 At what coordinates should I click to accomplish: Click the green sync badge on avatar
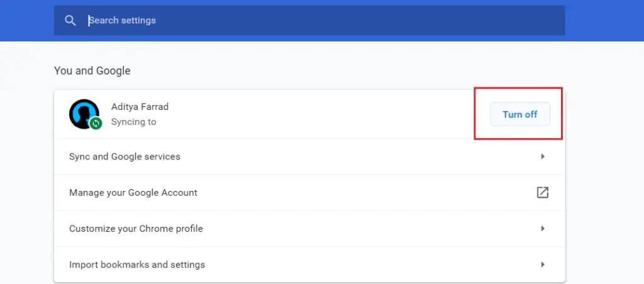click(x=96, y=124)
